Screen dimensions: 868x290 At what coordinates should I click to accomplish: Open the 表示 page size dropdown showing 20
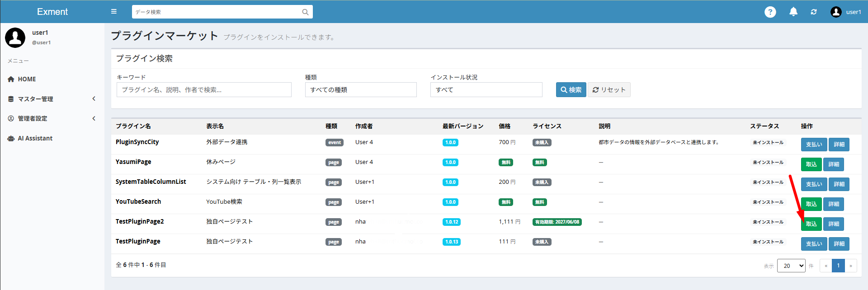[791, 266]
